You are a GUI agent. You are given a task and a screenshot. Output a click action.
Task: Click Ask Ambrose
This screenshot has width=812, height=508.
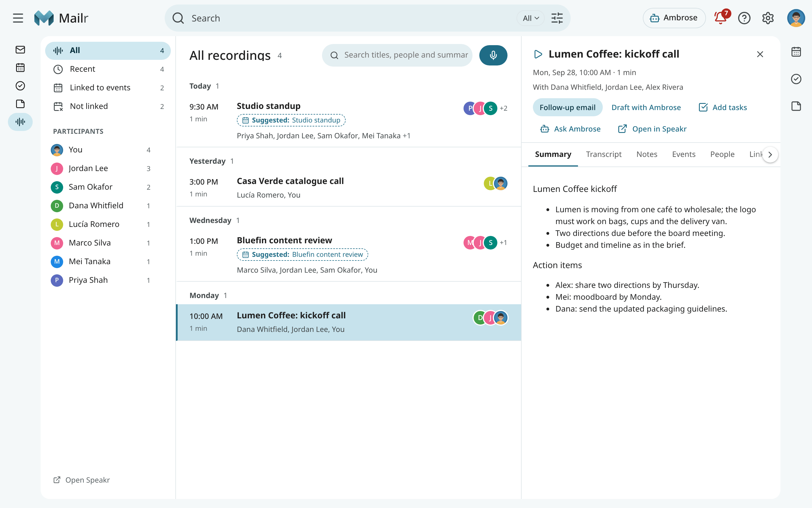570,129
